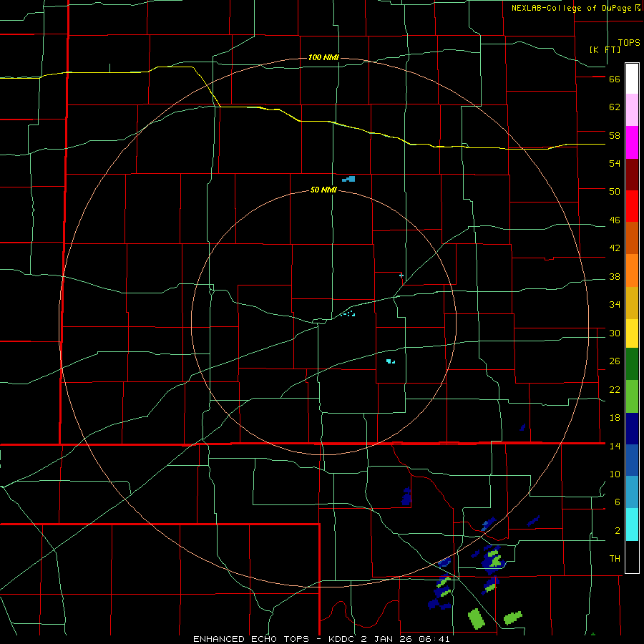This screenshot has width=644, height=644.
Task: Click the '34' legend value
Action: click(x=615, y=305)
